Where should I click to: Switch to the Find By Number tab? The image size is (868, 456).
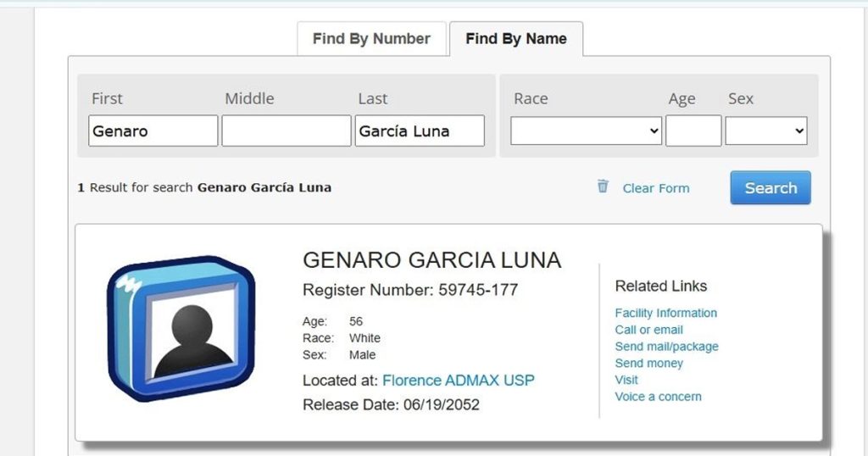coord(371,39)
